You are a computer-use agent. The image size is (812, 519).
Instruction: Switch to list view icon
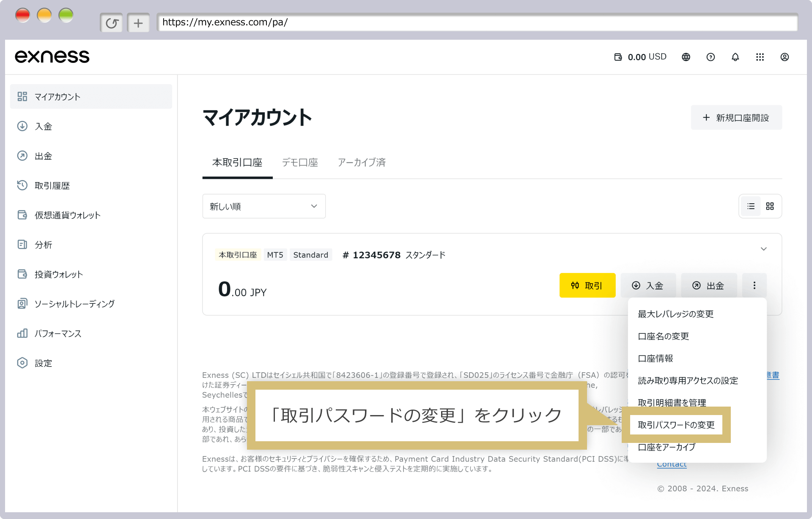point(751,206)
